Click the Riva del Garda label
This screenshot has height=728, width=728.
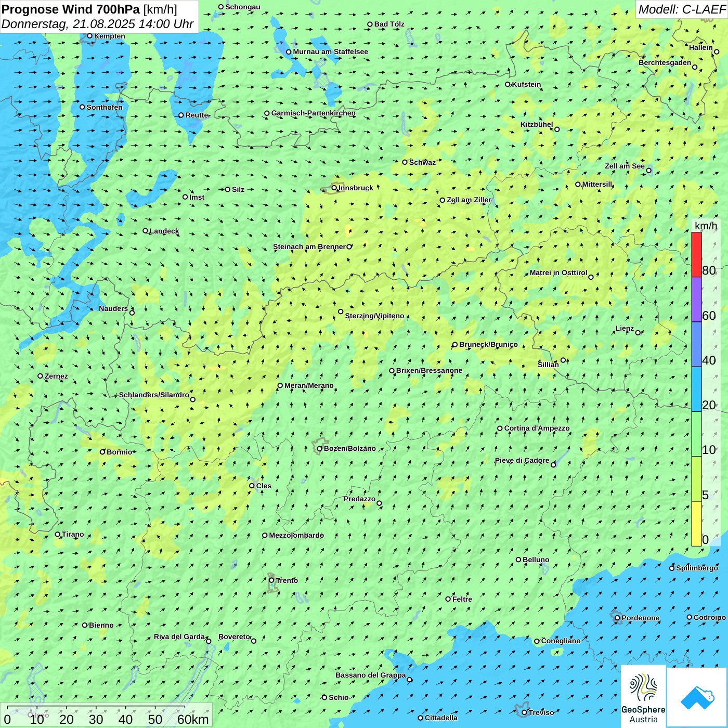[179, 636]
